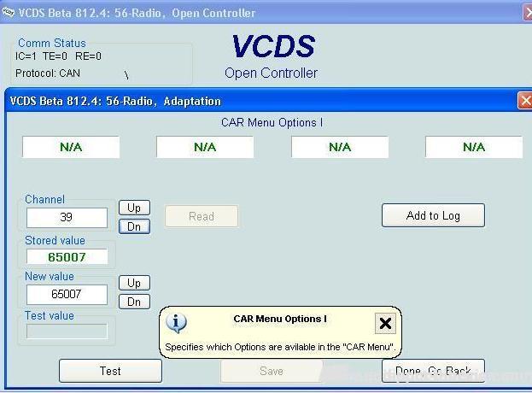Click the CAR Menu Options I heading
Viewport: 532px width, 393px height.
click(272, 122)
